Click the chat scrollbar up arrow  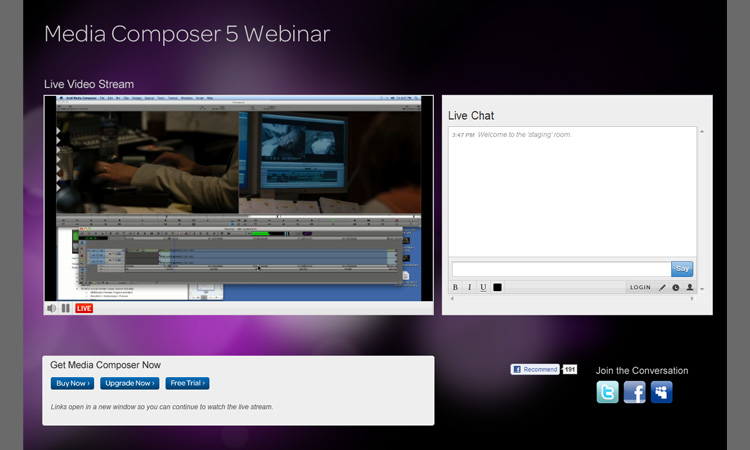(702, 132)
